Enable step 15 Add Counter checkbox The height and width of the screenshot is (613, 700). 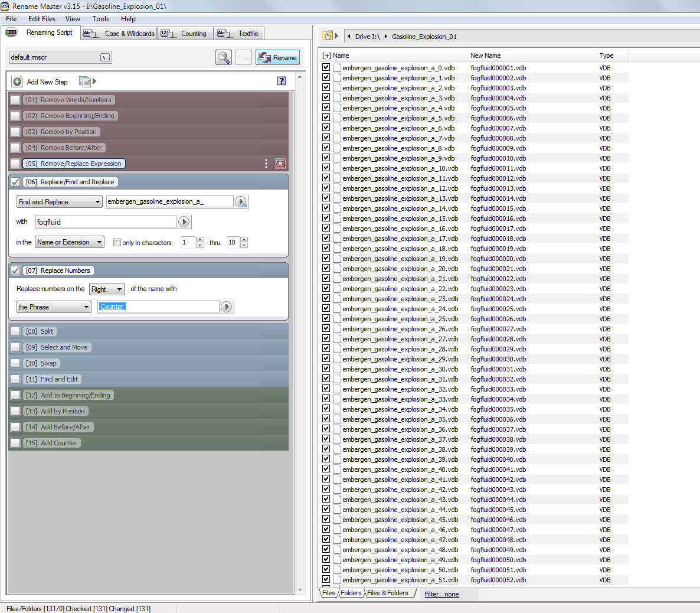15,443
